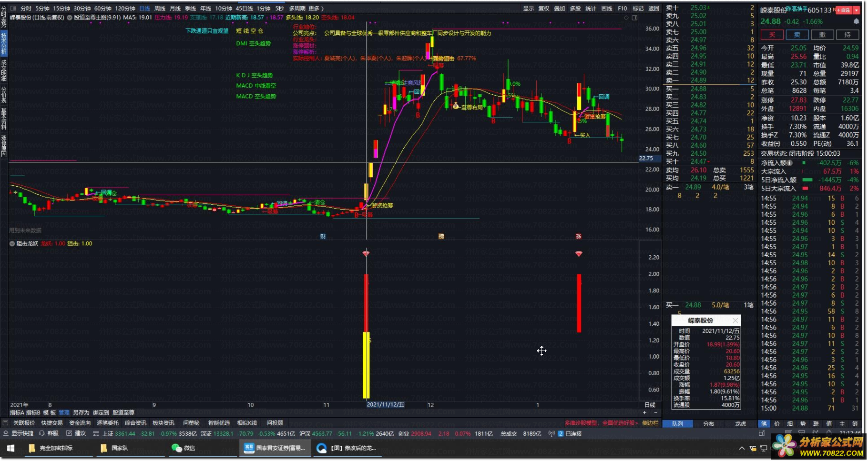
Task: Open the 相似K线 bottom tab
Action: [247, 423]
